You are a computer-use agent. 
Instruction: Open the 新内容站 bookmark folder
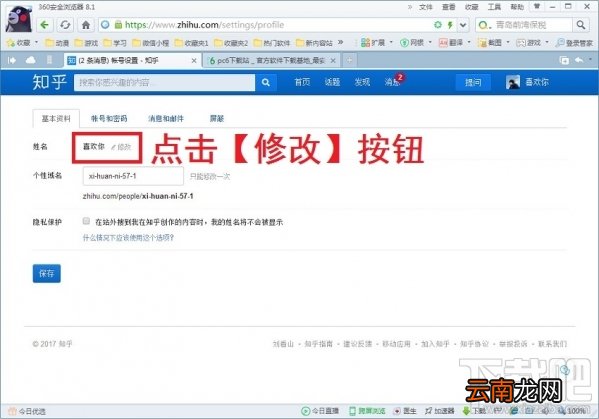click(x=314, y=43)
